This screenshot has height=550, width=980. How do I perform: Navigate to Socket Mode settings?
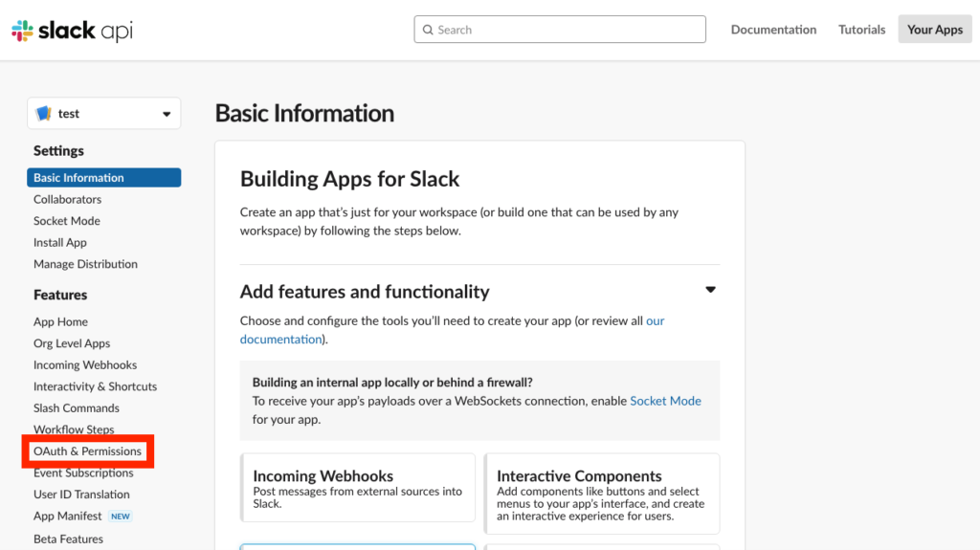tap(66, 221)
